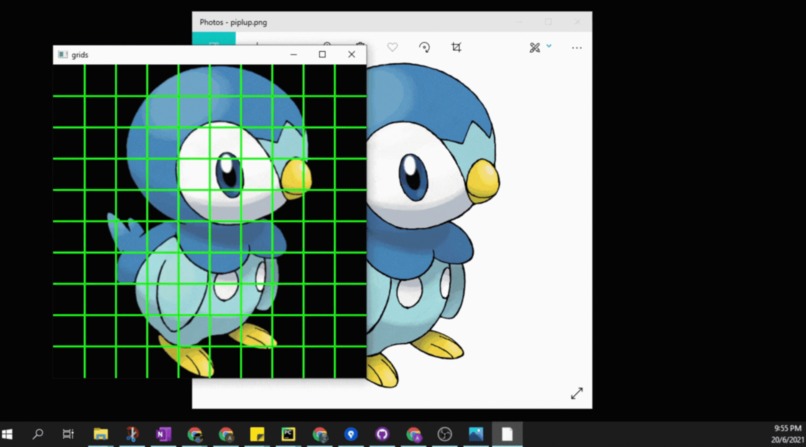806x447 pixels.
Task: Open taskbar Search magnifier
Action: pyautogui.click(x=38, y=434)
